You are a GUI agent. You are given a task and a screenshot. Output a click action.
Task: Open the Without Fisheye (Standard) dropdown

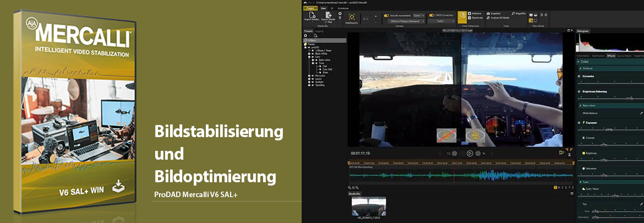pos(405,21)
